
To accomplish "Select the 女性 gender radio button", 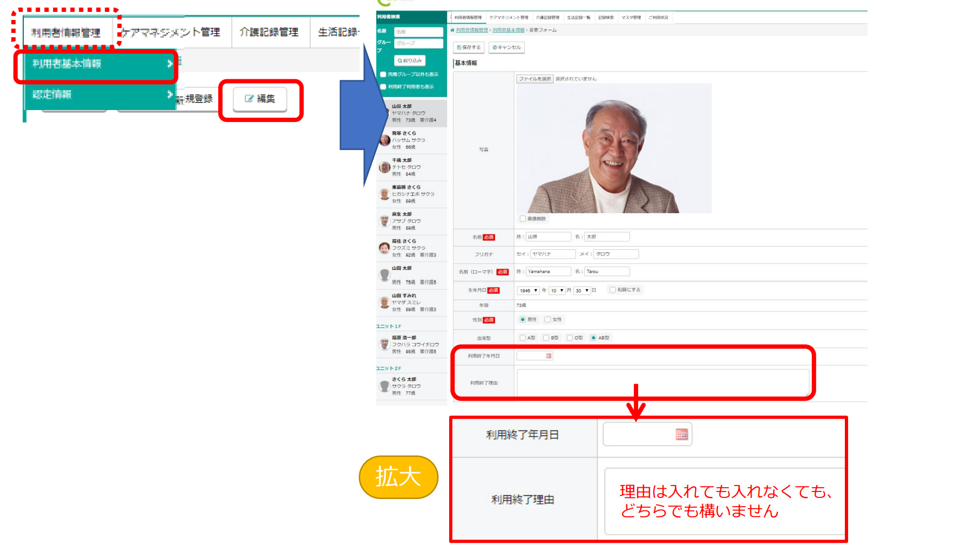I will 547,319.
